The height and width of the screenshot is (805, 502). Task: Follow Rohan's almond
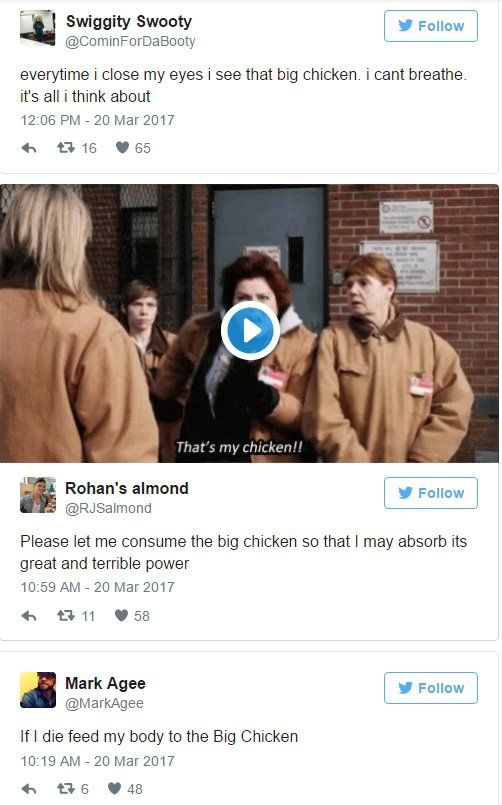pos(431,493)
